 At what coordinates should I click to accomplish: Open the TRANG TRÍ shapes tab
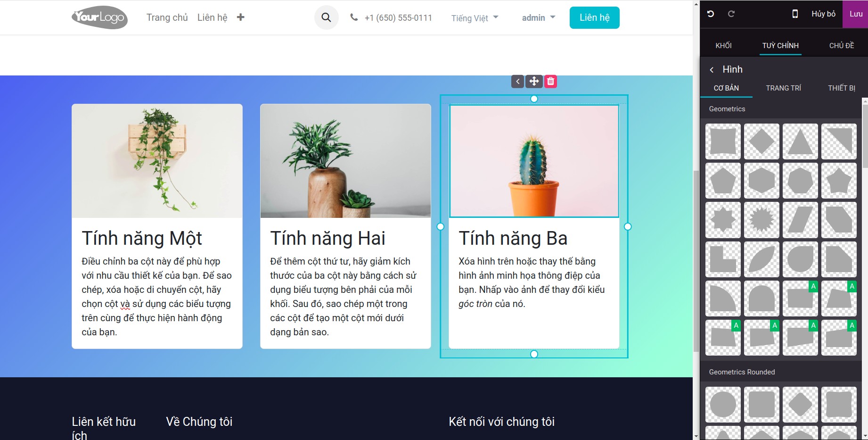tap(783, 88)
